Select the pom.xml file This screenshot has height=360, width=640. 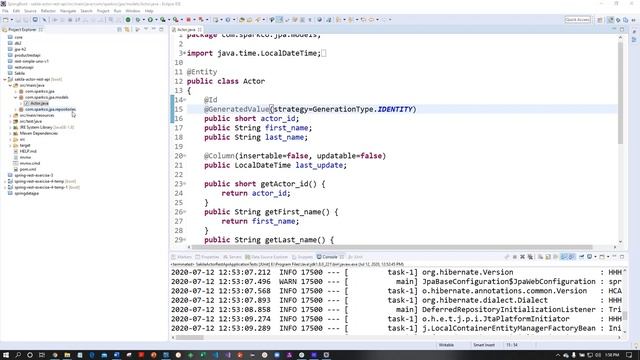pyautogui.click(x=28, y=169)
